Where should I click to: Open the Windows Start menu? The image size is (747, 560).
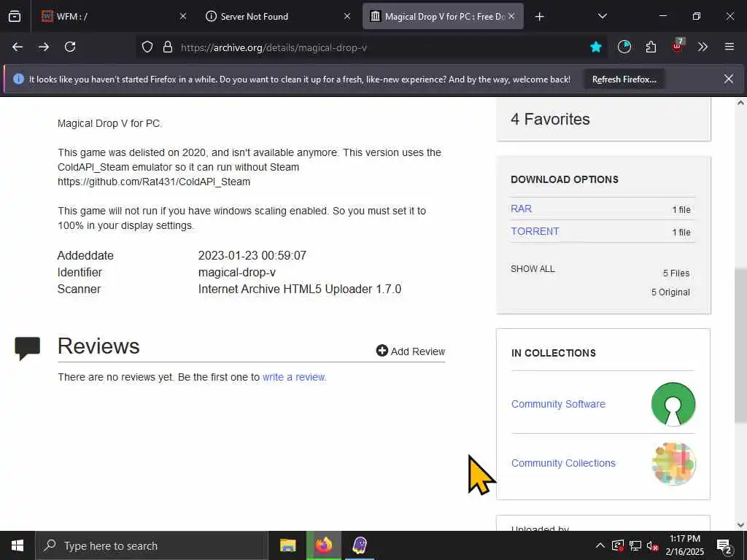[x=18, y=545]
